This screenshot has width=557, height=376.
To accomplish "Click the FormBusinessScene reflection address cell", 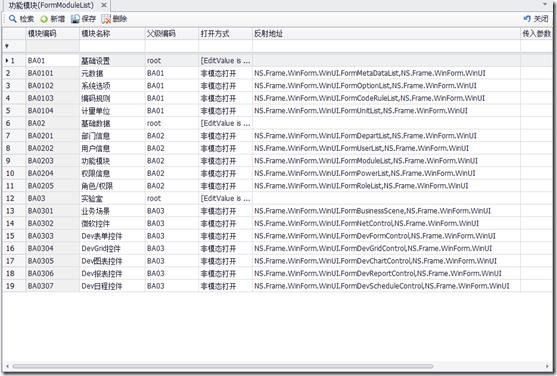I will point(386,211).
